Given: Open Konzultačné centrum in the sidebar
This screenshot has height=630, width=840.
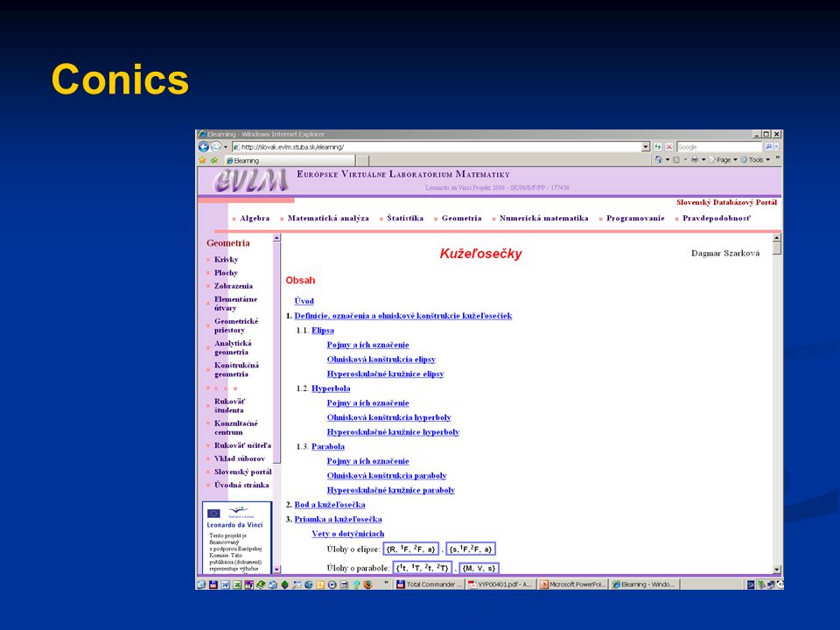Looking at the screenshot, I should click(235, 428).
